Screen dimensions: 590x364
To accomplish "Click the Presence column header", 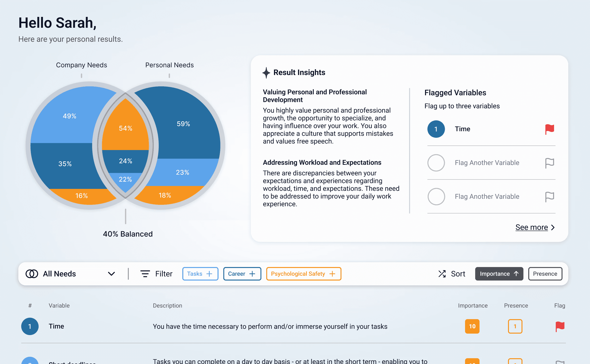I will coord(516,306).
